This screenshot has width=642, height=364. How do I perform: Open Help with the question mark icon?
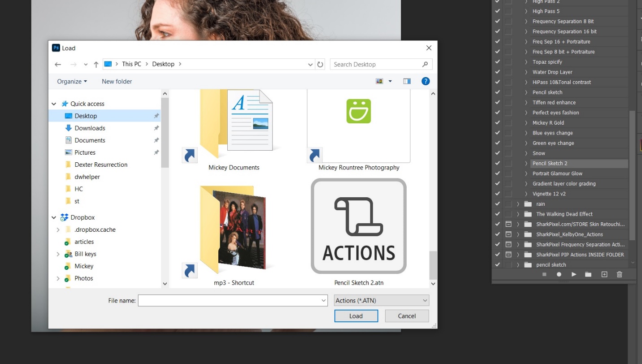(425, 81)
